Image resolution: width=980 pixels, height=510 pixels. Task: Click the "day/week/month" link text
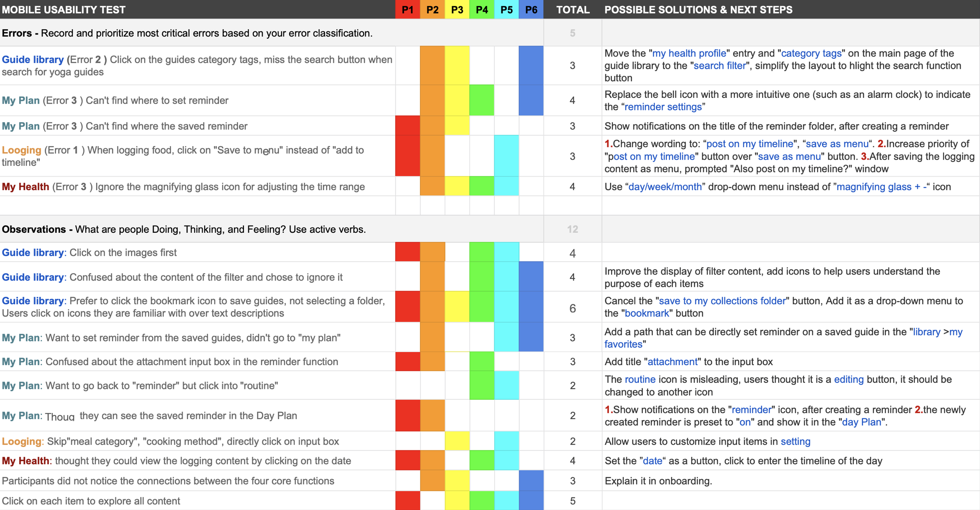[665, 187]
